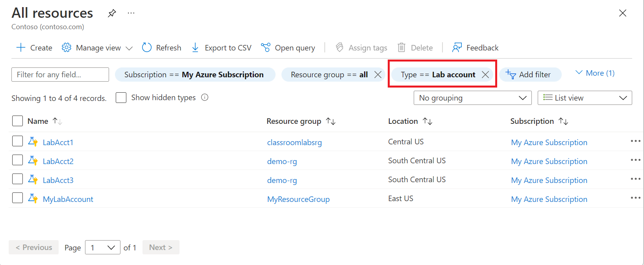Click the LabAcct2 lab account icon
This screenshot has height=265, width=644.
click(x=33, y=160)
